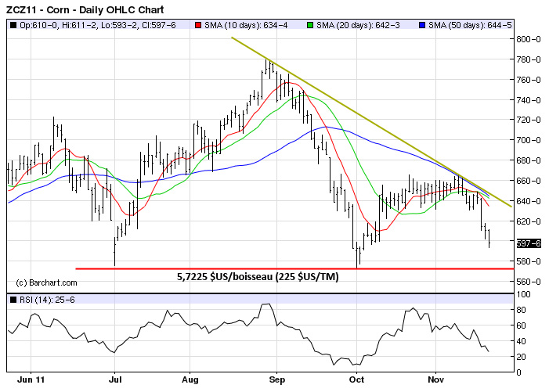Viewport: 549px width, 392px height.
Task: Click the 620-0 price axis label
Action: pos(529,221)
